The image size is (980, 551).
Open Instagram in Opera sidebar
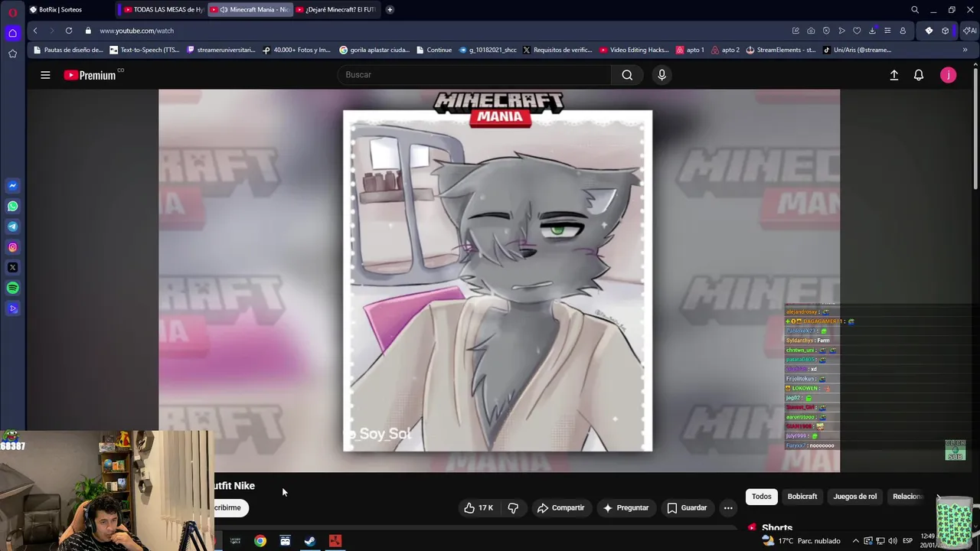click(12, 247)
